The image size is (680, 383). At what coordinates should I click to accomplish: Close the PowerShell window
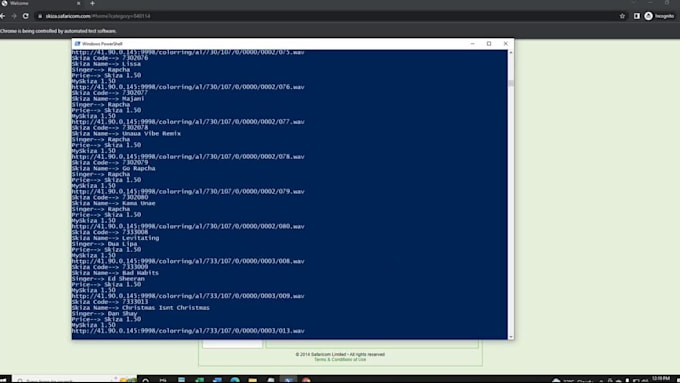[506, 44]
